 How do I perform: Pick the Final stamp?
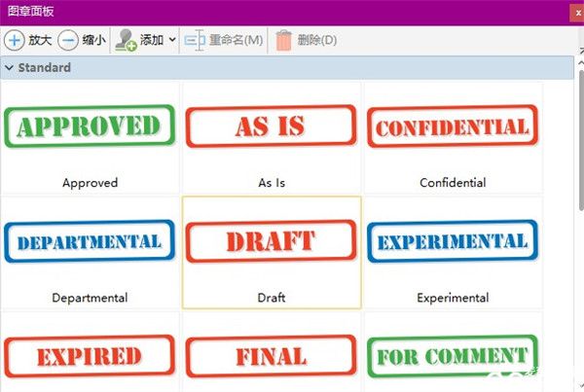tap(272, 356)
